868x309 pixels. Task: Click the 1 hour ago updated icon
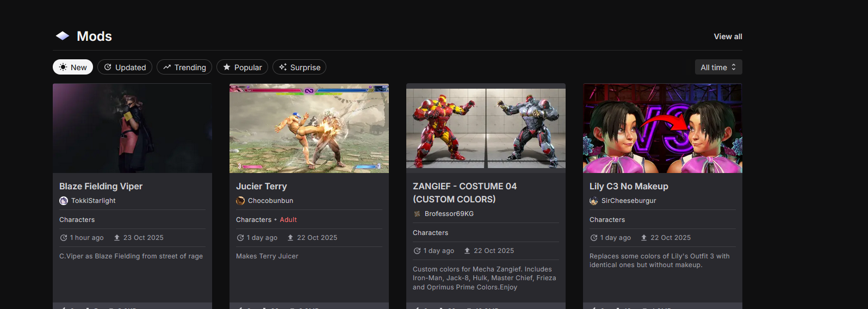[x=63, y=238]
